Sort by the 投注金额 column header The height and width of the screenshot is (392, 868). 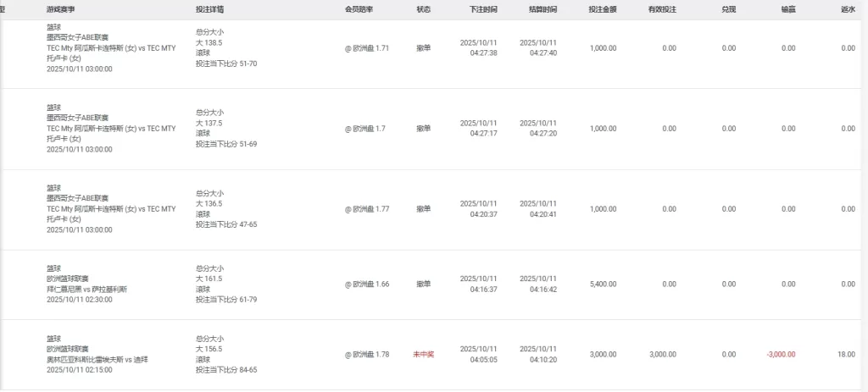pos(602,9)
